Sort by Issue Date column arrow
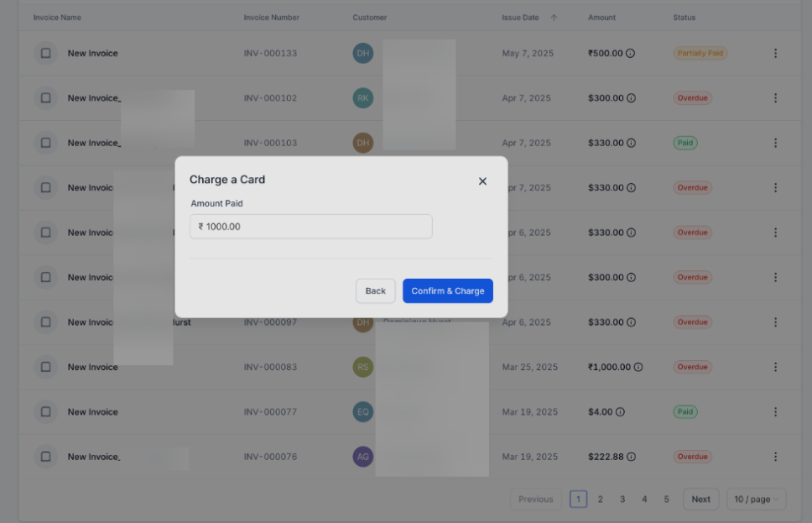The width and height of the screenshot is (812, 523). point(554,18)
